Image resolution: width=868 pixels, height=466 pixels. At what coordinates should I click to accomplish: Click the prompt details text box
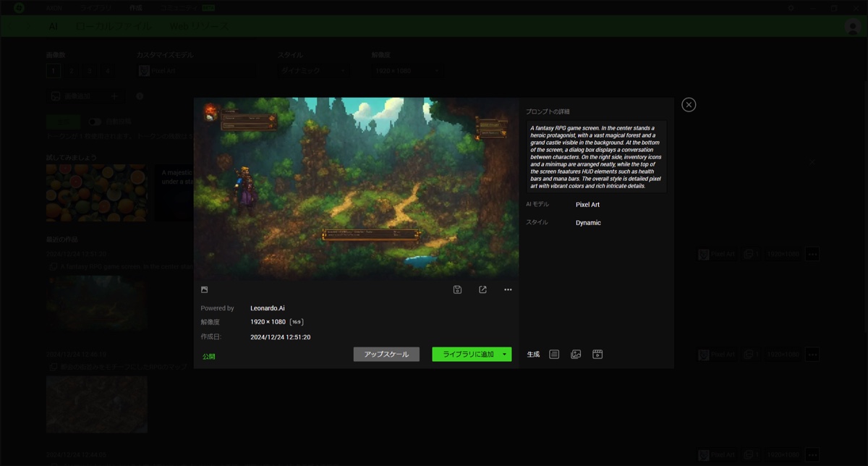(596, 156)
